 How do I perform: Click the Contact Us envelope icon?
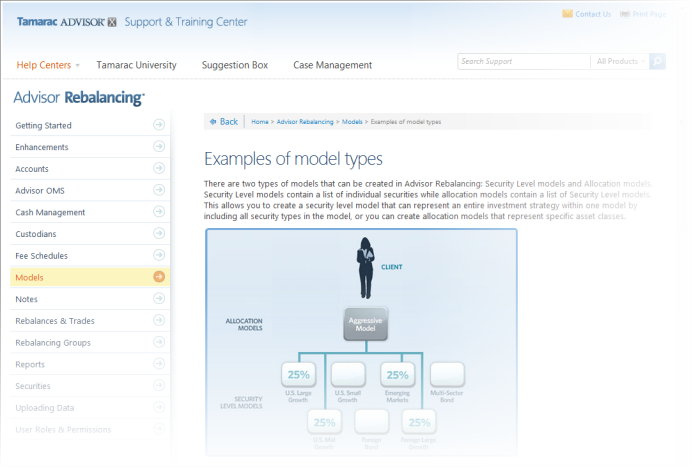[x=567, y=14]
